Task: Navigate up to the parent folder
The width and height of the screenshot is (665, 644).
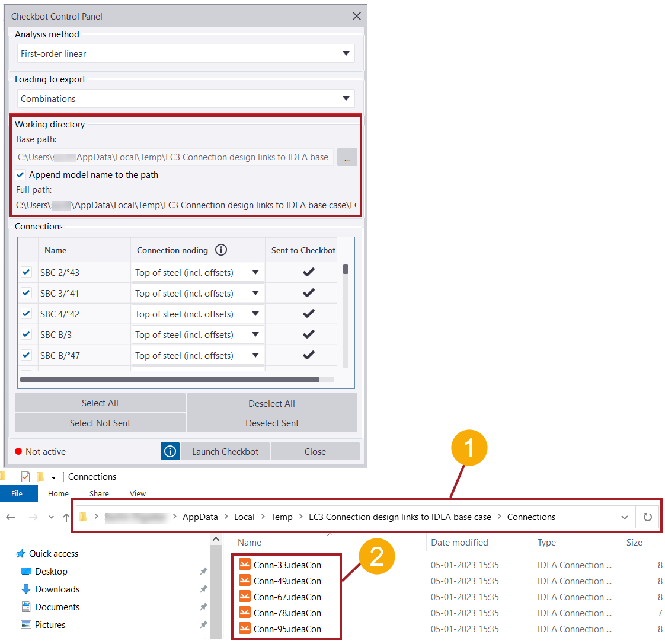Action: point(66,517)
